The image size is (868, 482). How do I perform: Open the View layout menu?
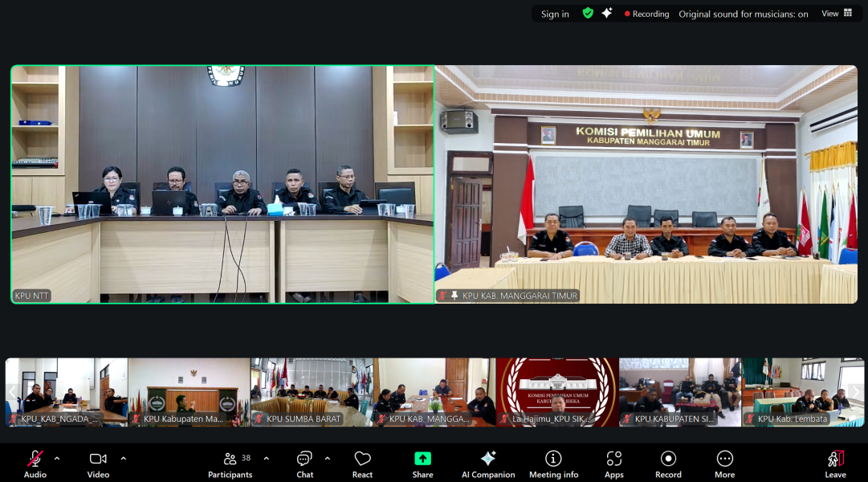tap(836, 14)
